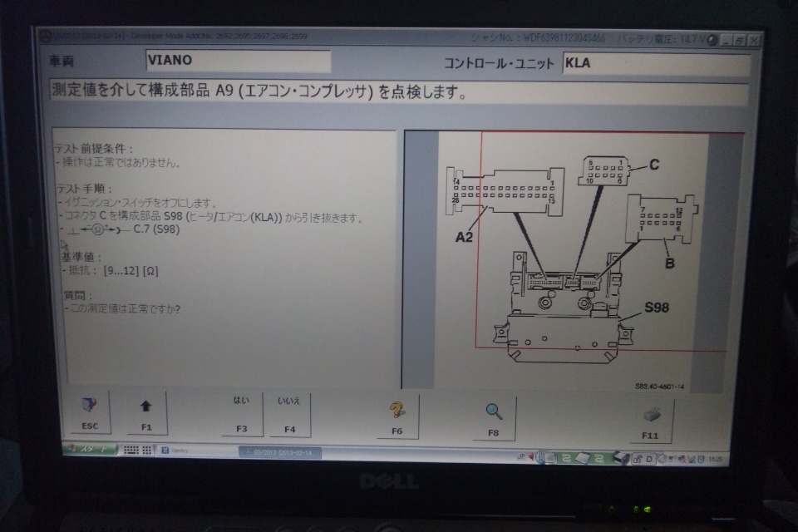Image resolution: width=798 pixels, height=532 pixels.
Task: Click the KLA control unit field
Action: pos(656,64)
